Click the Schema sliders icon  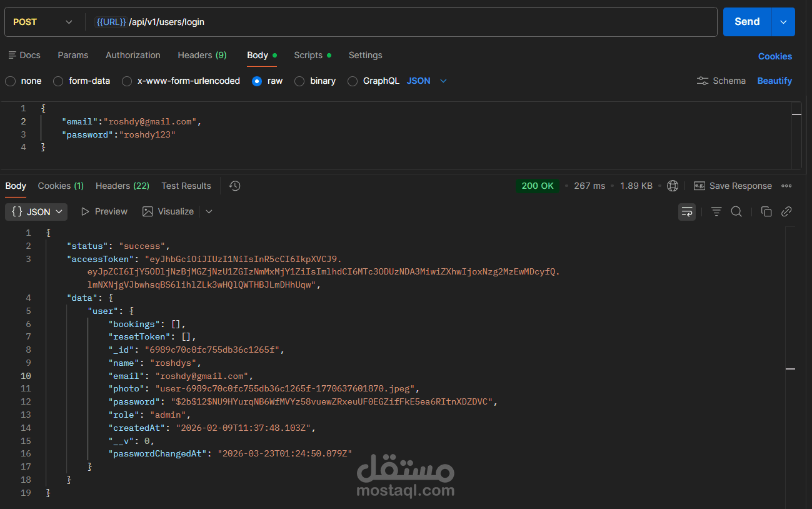coord(703,81)
